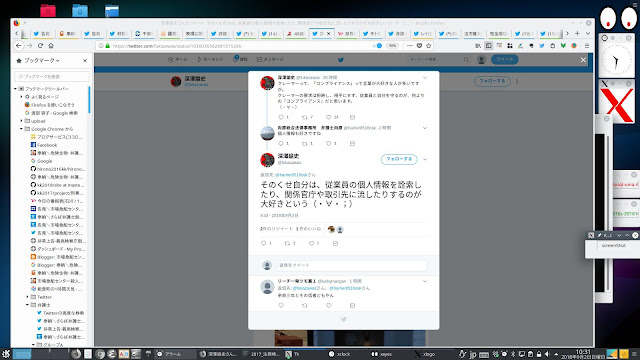
Task: Open a new tab with the plus button
Action: 577,33
